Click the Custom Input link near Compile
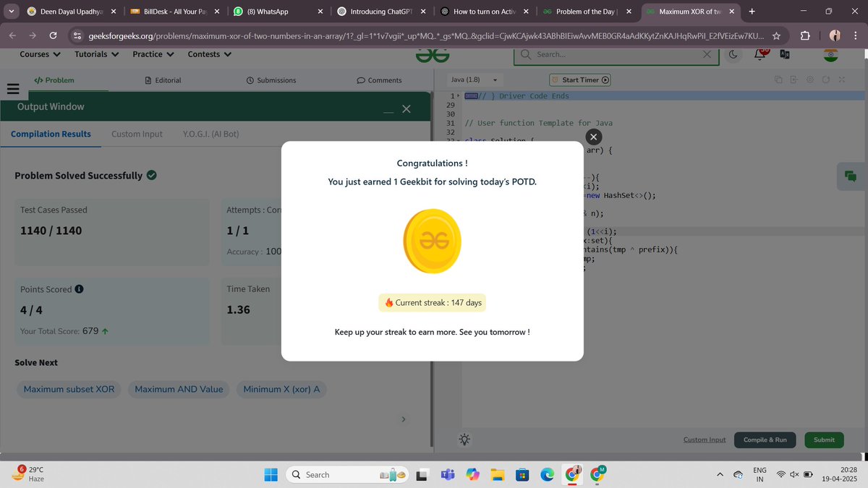This screenshot has width=868, height=488. [x=705, y=440]
